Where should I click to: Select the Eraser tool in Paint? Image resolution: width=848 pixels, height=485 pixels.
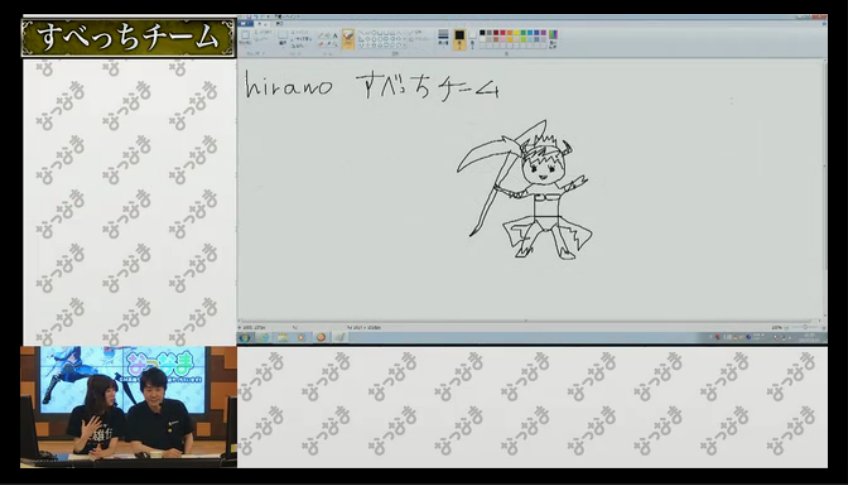[322, 43]
